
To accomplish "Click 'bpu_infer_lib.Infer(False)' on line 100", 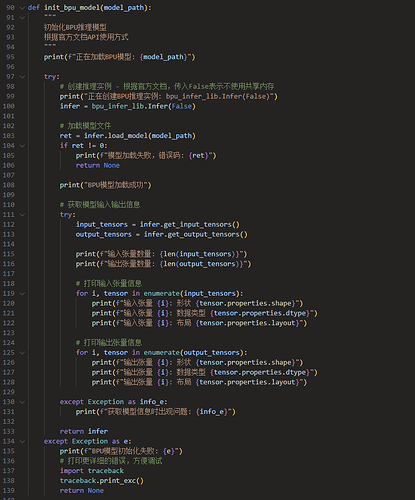I will [x=144, y=106].
